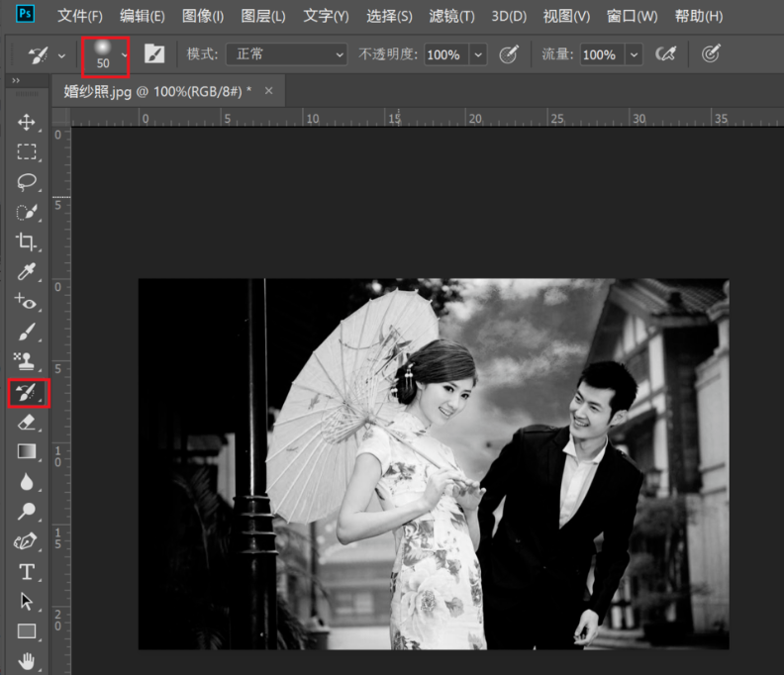Expand the 不透明度 slider dropdown arrow
The image size is (784, 675).
[x=478, y=54]
